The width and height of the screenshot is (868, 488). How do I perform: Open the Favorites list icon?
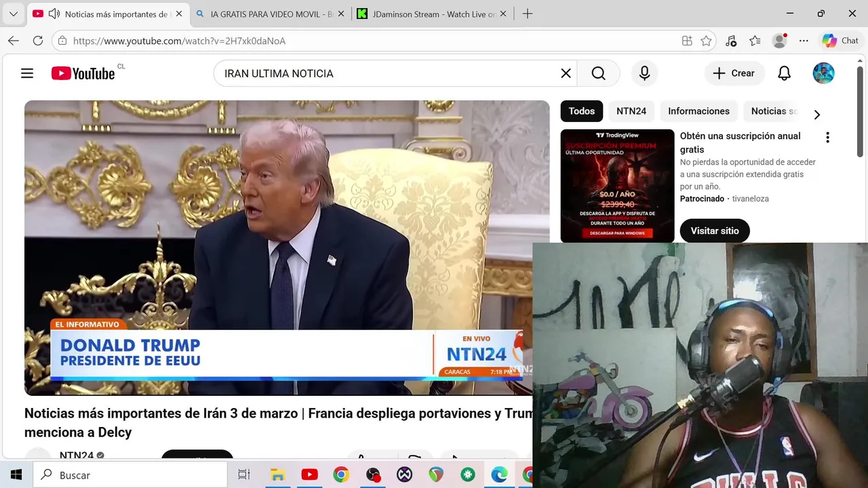click(755, 41)
